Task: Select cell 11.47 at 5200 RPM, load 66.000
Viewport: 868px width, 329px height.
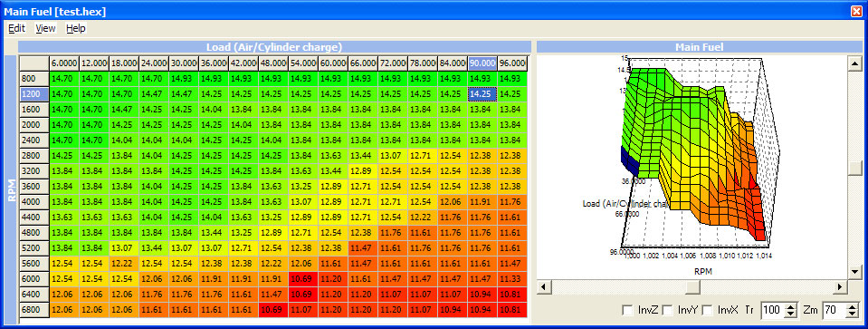Action: tap(363, 247)
